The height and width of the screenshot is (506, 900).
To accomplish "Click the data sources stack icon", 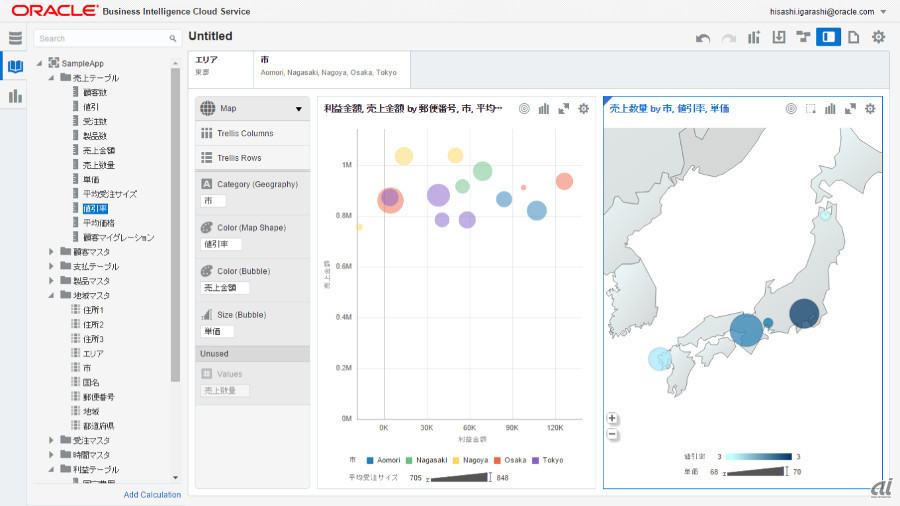I will coord(15,38).
